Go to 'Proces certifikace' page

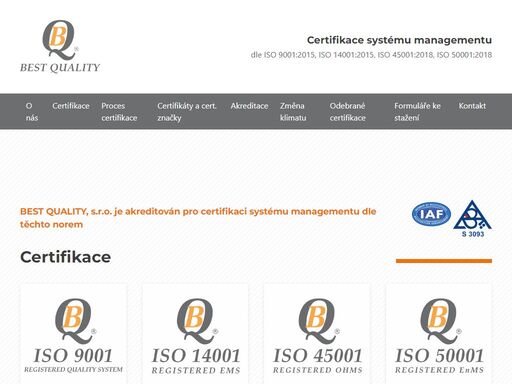pyautogui.click(x=119, y=112)
